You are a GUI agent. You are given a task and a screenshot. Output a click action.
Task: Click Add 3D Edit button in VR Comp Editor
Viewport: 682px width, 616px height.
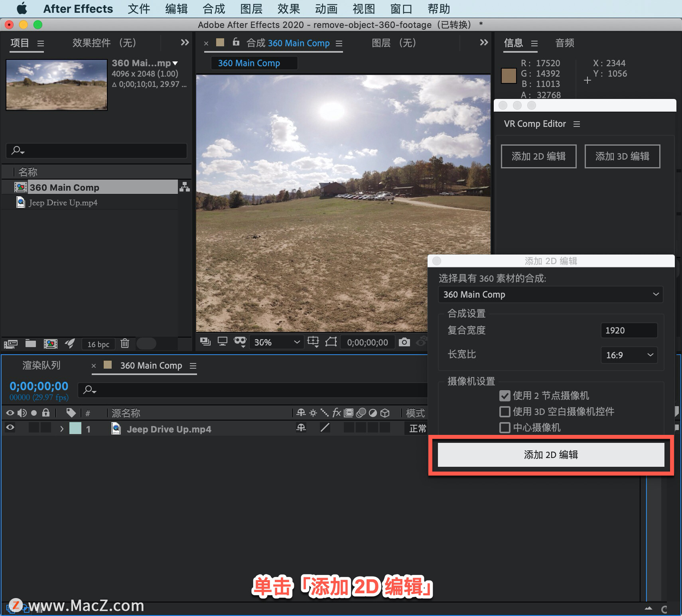(x=622, y=156)
